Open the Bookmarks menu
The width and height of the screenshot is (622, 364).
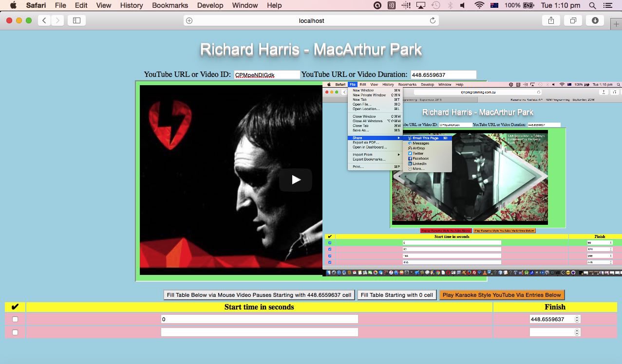(170, 5)
